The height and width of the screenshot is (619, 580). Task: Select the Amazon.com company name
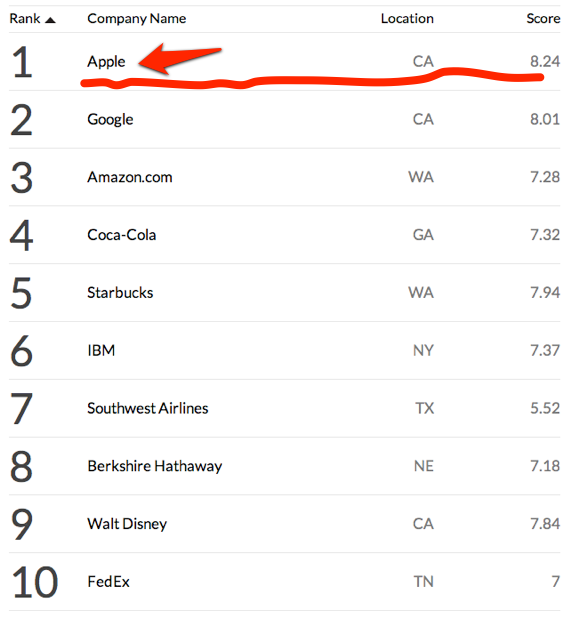click(130, 177)
